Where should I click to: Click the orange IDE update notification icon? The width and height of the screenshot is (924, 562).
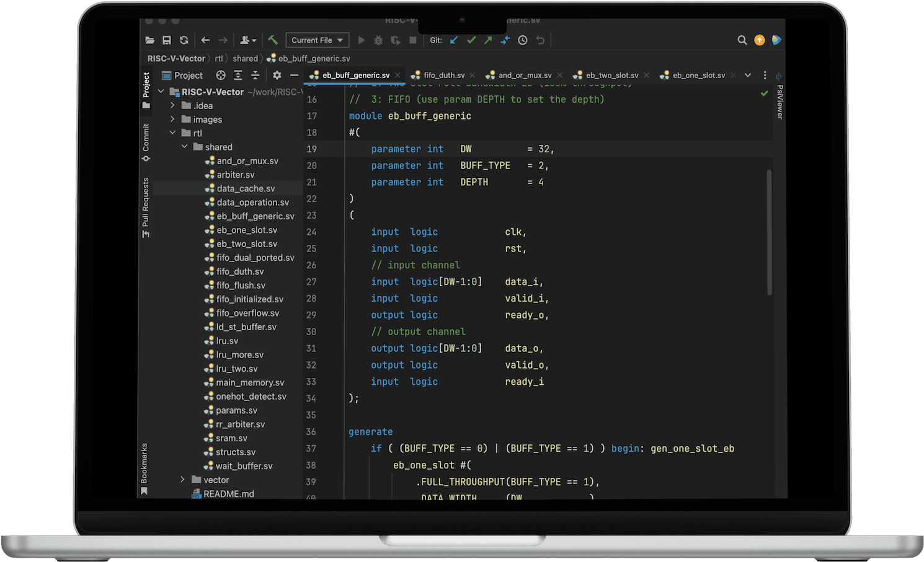click(760, 40)
